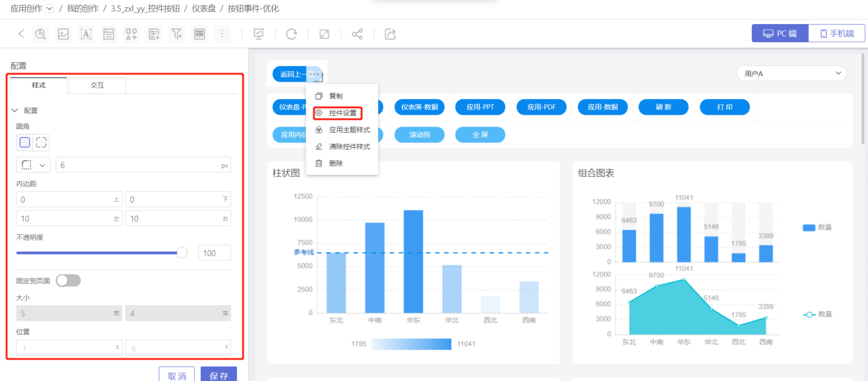This screenshot has height=381, width=868.
Task: Click the presentation preview icon
Action: tap(259, 34)
